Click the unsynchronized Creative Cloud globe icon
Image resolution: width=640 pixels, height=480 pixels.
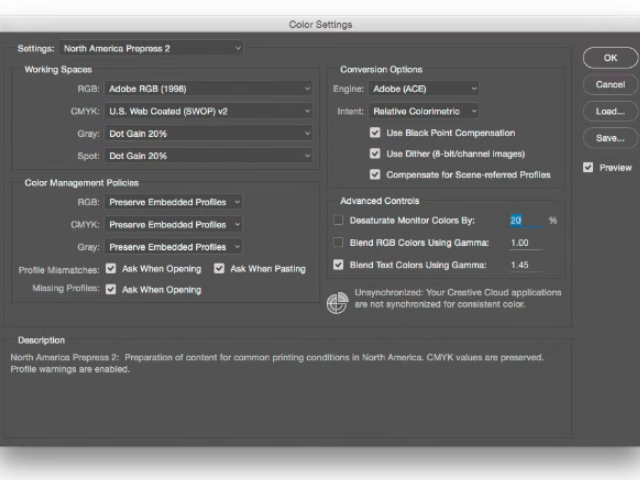pos(337,303)
